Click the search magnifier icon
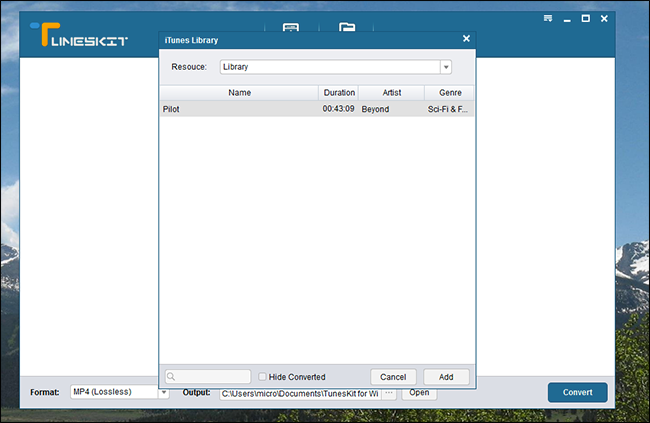The width and height of the screenshot is (650, 423). click(171, 377)
